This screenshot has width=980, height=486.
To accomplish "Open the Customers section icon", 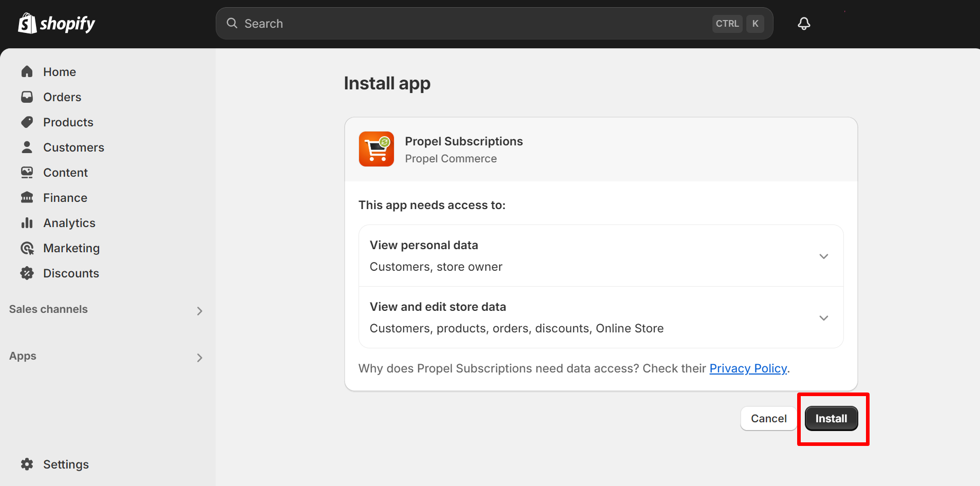I will [x=27, y=147].
